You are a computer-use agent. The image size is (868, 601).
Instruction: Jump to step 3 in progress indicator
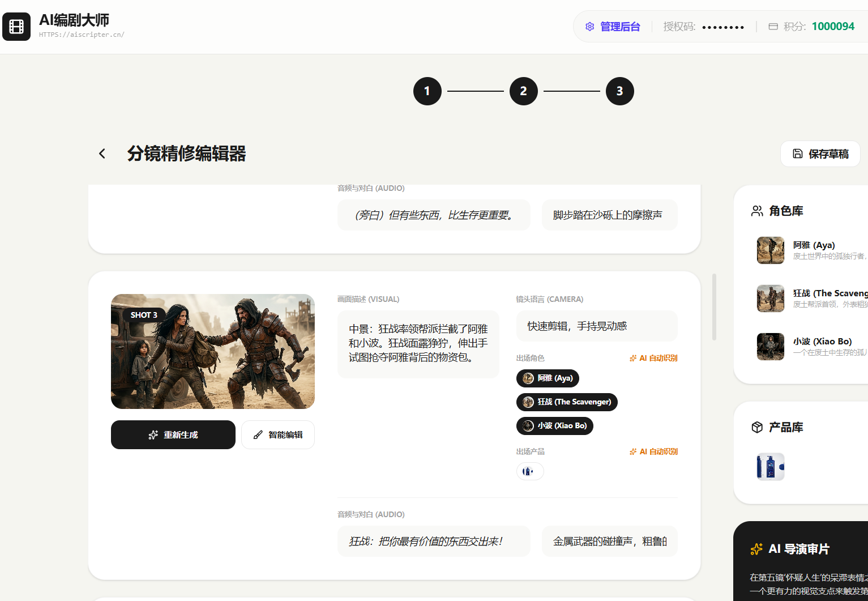619,91
